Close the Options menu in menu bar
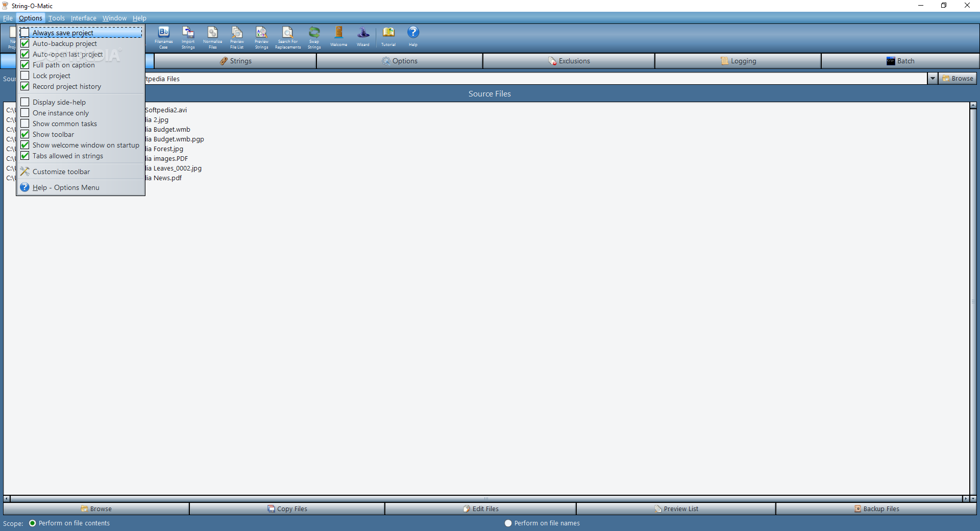Image resolution: width=980 pixels, height=531 pixels. tap(31, 18)
